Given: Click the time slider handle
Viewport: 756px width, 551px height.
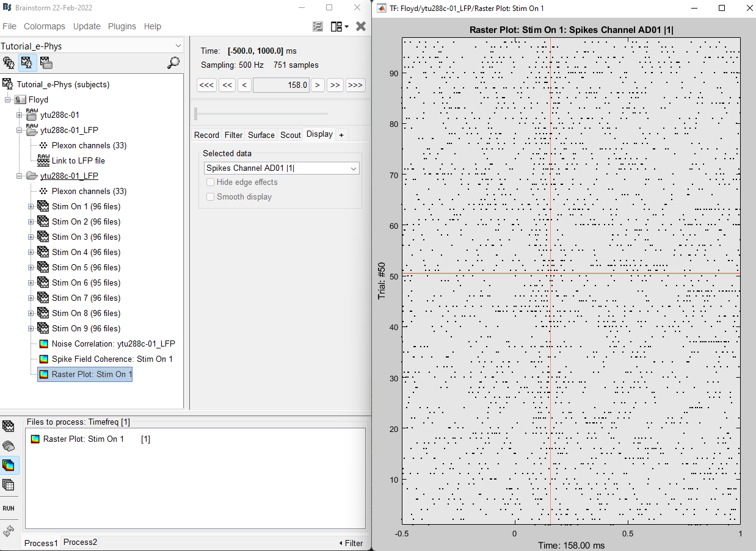Looking at the screenshot, I should tap(195, 114).
